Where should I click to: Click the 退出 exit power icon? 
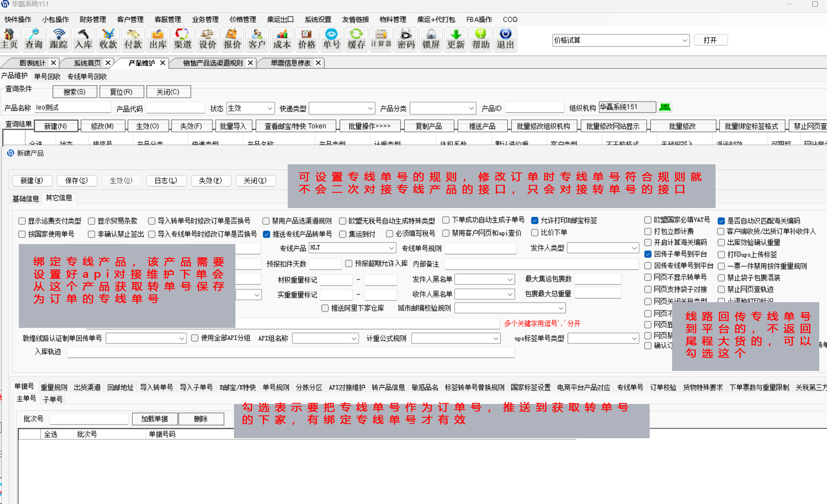(x=505, y=39)
